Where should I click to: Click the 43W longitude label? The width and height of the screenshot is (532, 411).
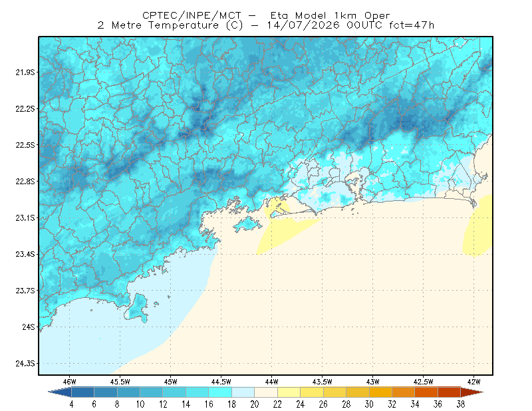click(373, 382)
